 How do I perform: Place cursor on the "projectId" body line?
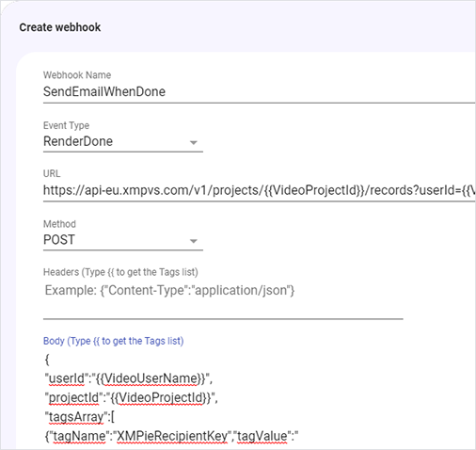click(131, 397)
